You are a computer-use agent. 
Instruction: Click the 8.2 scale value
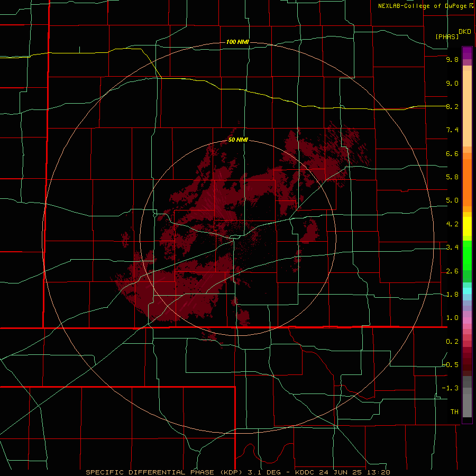pyautogui.click(x=452, y=106)
